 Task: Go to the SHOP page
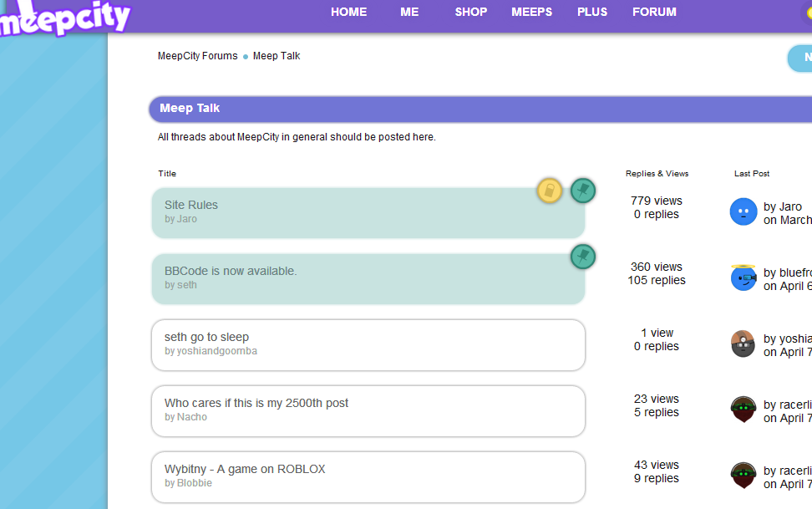click(470, 12)
